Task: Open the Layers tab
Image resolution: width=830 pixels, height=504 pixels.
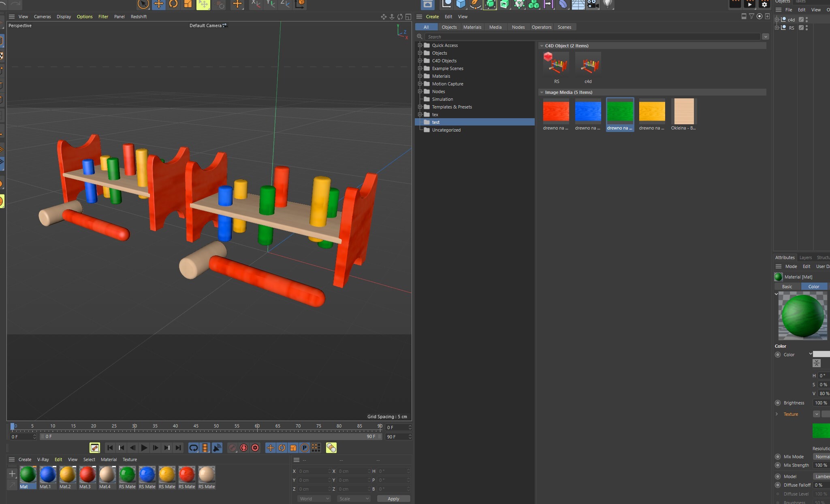Action: click(805, 257)
